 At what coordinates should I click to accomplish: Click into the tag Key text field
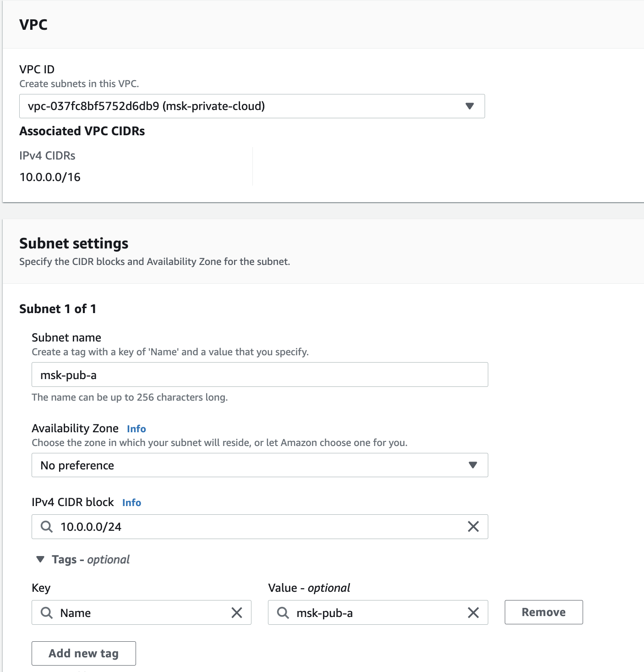click(142, 613)
